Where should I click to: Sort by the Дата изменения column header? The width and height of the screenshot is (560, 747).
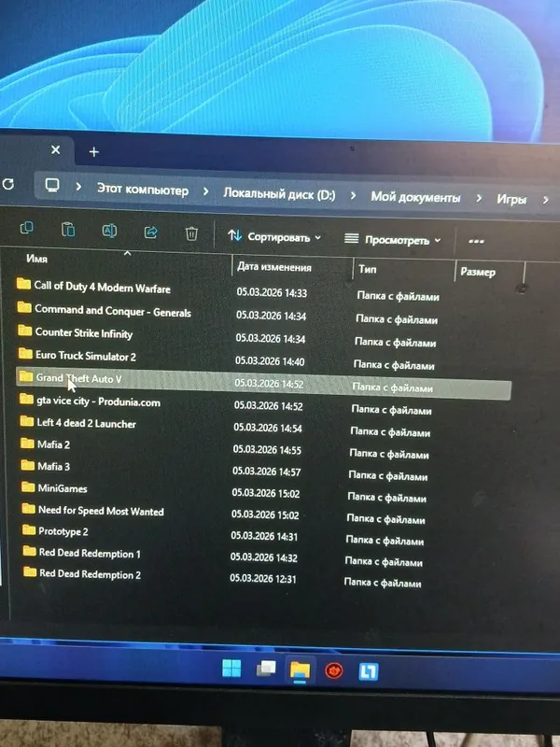(273, 267)
